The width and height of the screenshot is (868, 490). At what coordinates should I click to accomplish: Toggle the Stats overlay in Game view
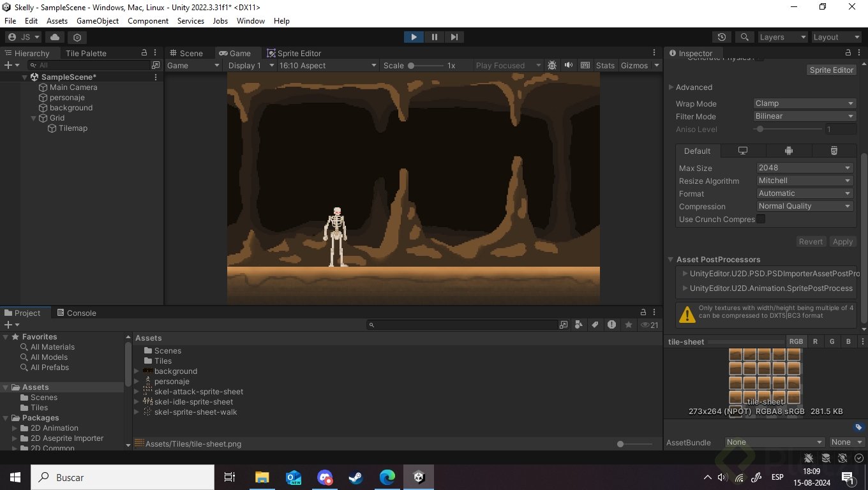pyautogui.click(x=605, y=65)
